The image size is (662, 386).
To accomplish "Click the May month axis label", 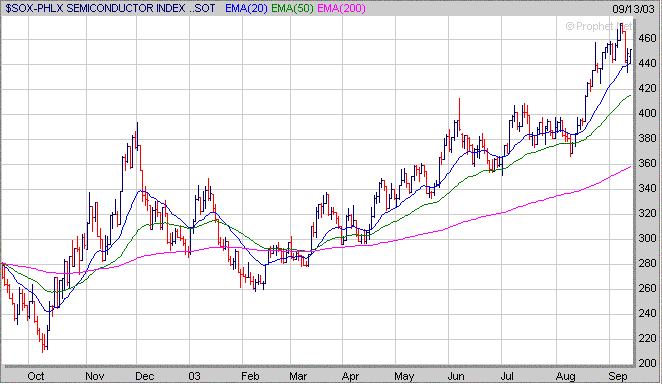I will pos(404,376).
